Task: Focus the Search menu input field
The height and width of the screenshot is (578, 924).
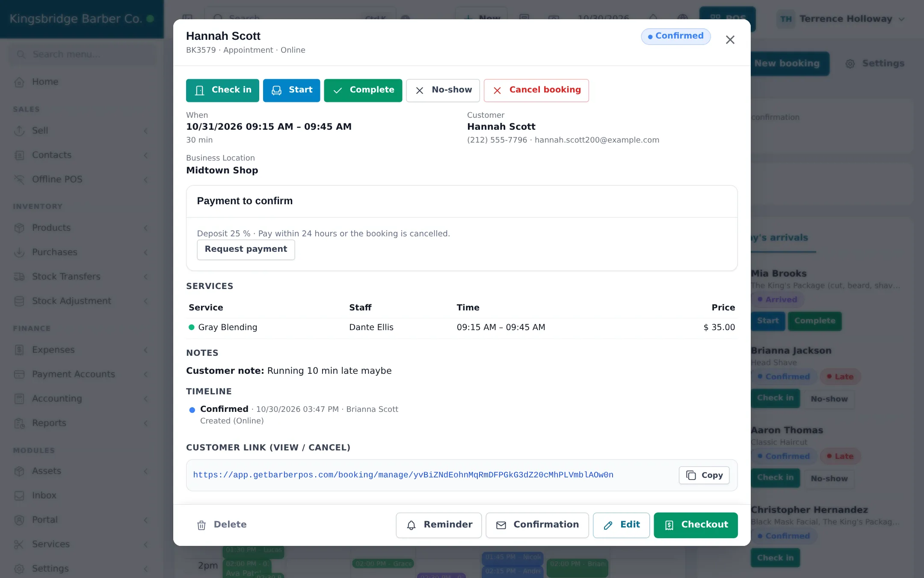Action: [x=82, y=54]
